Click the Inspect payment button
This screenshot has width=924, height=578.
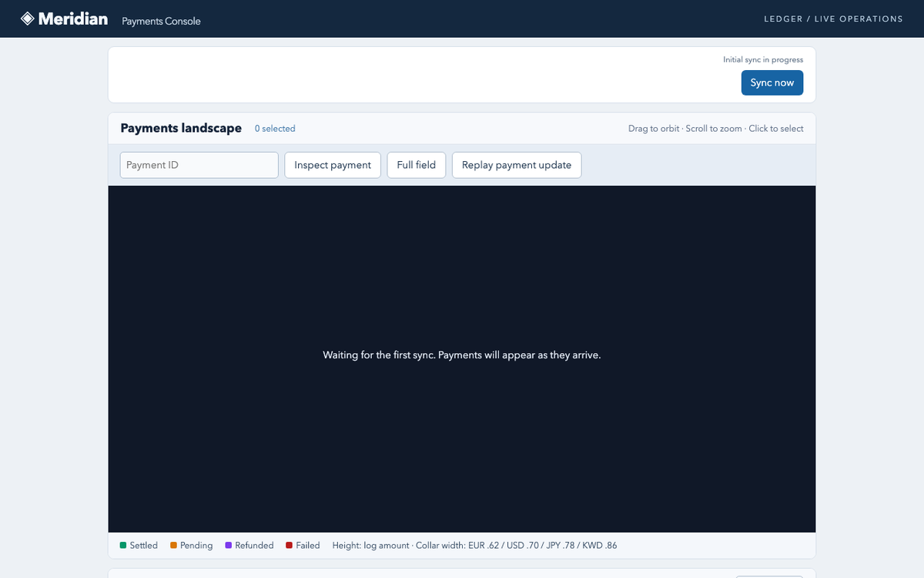coord(333,165)
